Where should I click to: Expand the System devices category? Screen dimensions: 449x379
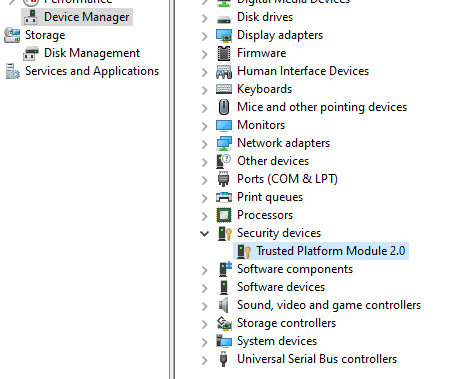pos(204,342)
